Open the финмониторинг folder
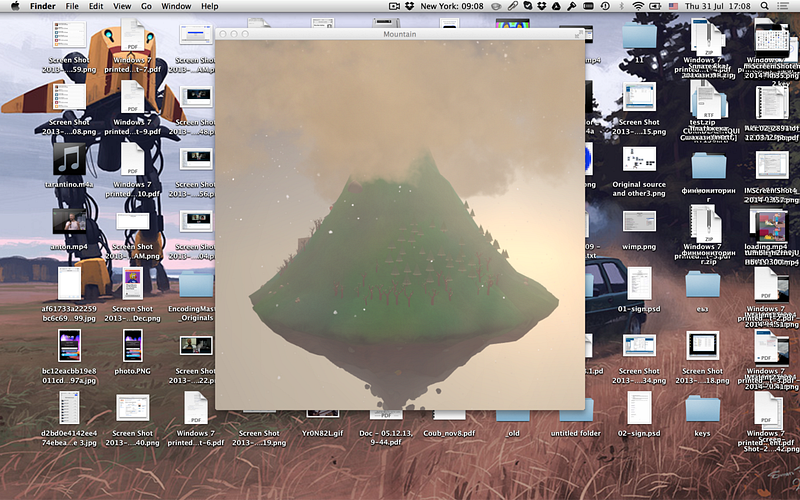The image size is (800, 500). [708, 165]
